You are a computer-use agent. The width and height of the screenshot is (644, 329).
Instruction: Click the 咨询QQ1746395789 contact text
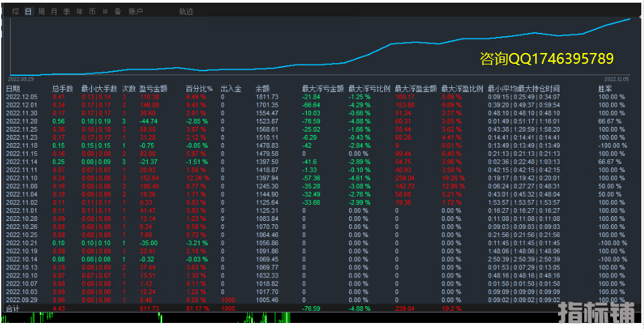(x=547, y=59)
